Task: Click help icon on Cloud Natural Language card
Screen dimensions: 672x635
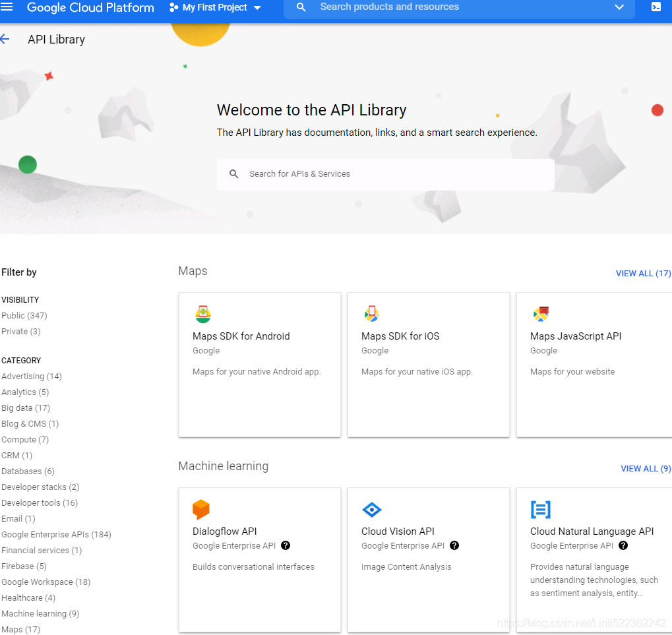Action: pyautogui.click(x=623, y=545)
